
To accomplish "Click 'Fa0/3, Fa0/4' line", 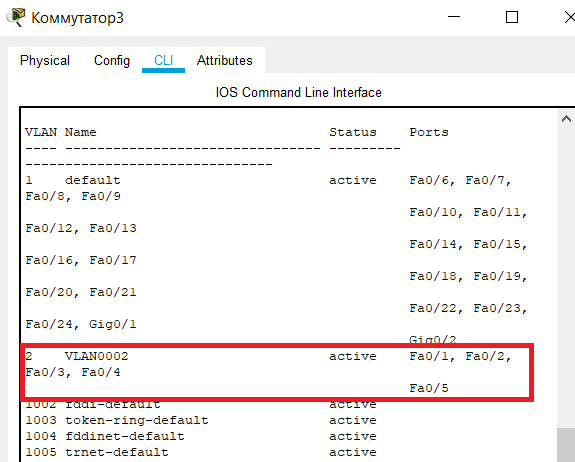I will 73,372.
